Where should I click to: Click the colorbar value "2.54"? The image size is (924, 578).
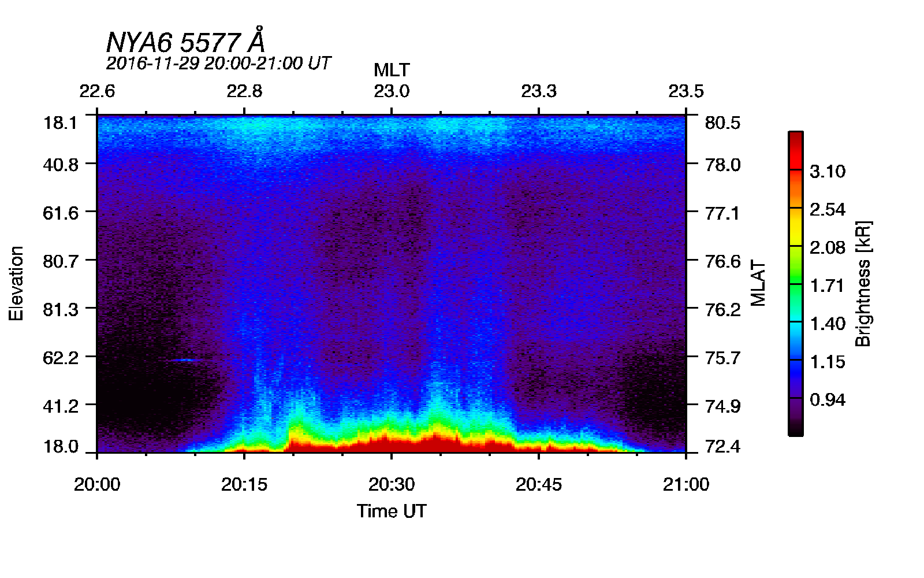[828, 209]
